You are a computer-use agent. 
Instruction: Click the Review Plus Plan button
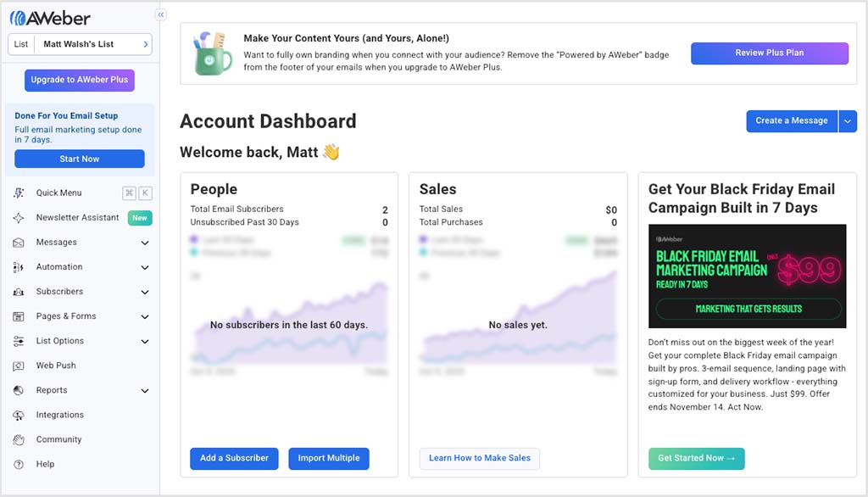[x=769, y=53]
